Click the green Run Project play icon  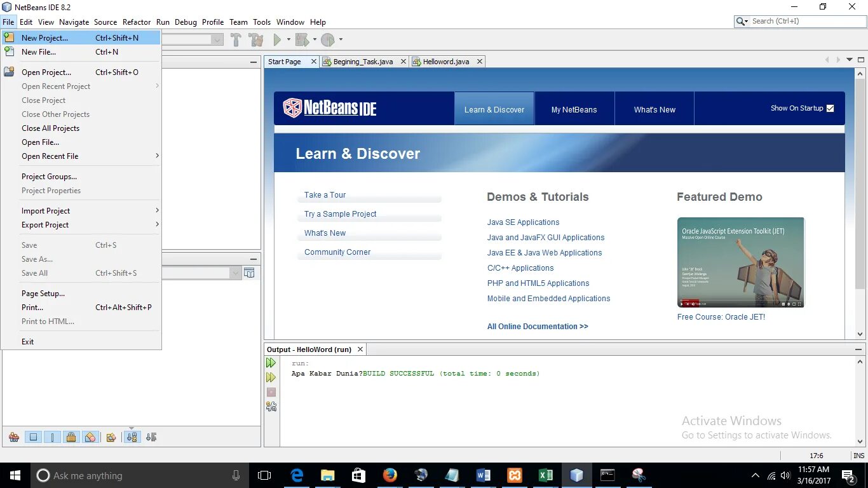click(277, 40)
